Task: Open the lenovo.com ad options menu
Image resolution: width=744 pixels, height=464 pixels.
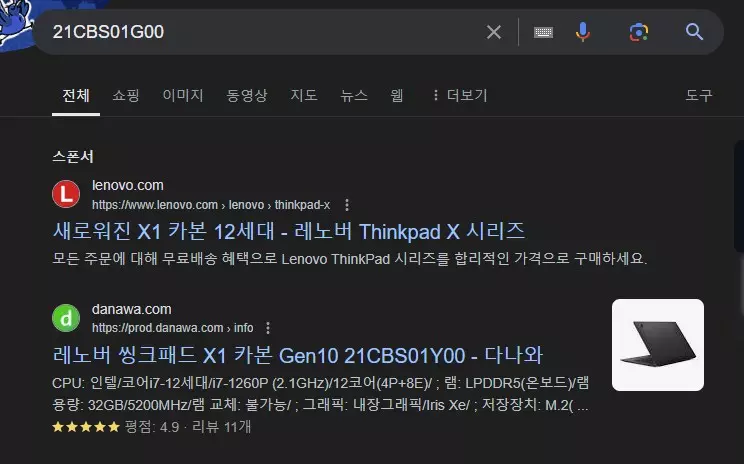Action: [x=347, y=205]
